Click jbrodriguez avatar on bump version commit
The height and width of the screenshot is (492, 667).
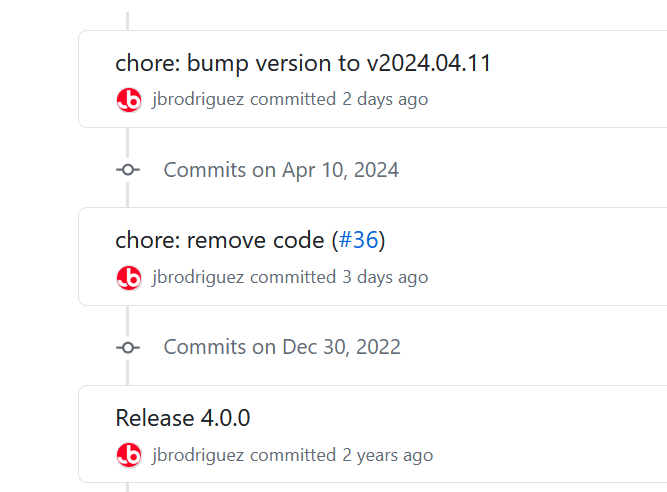click(x=129, y=100)
